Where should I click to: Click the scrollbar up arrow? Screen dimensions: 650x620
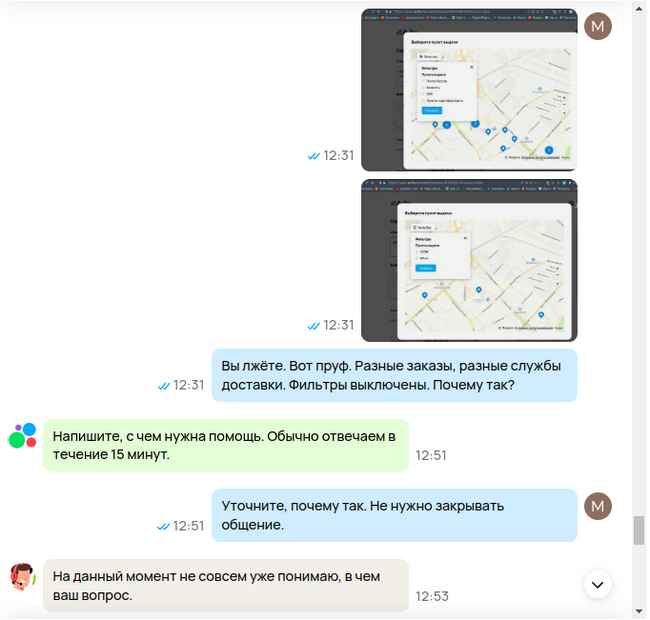[x=639, y=8]
